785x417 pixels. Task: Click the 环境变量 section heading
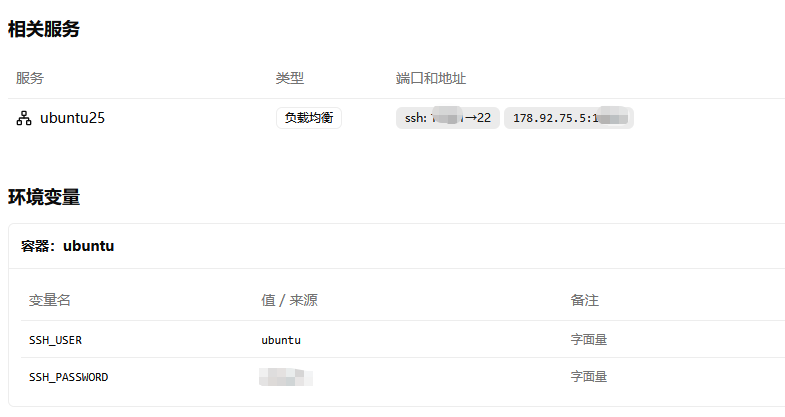pos(44,197)
